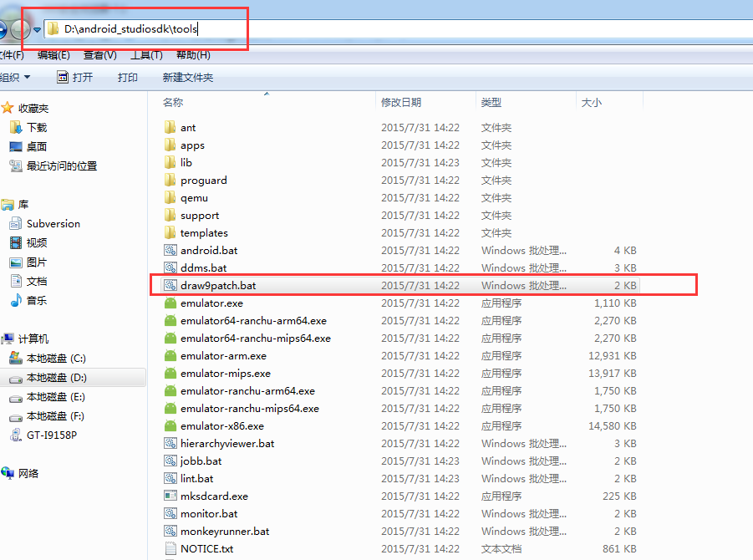This screenshot has width=753, height=560.
Task: Click the 文本文档 type of NOTICE.txt
Action: [501, 548]
